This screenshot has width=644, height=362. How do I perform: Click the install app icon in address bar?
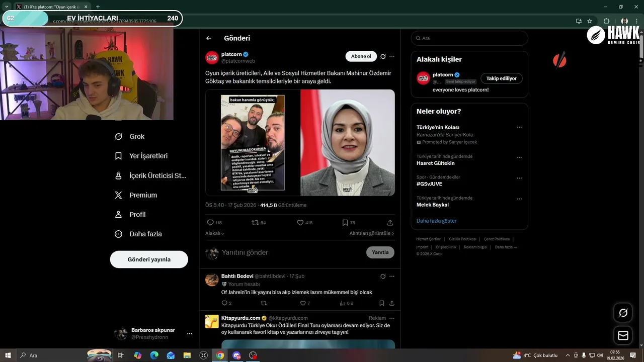coord(579,21)
